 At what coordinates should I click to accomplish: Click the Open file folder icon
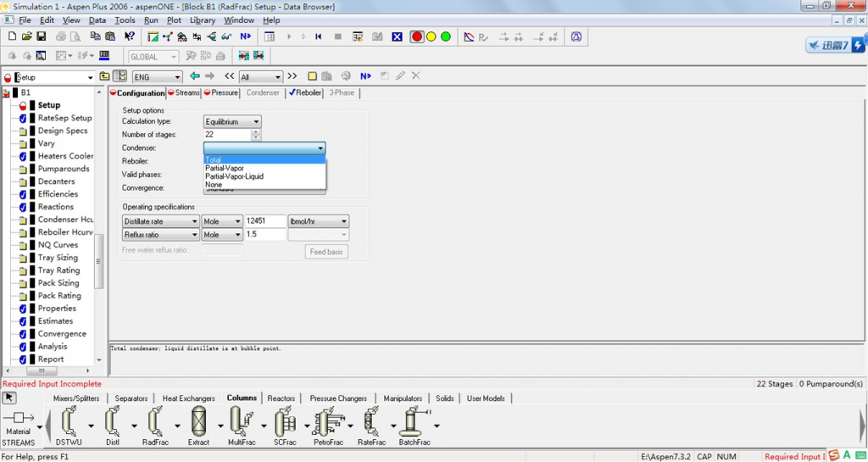point(27,36)
